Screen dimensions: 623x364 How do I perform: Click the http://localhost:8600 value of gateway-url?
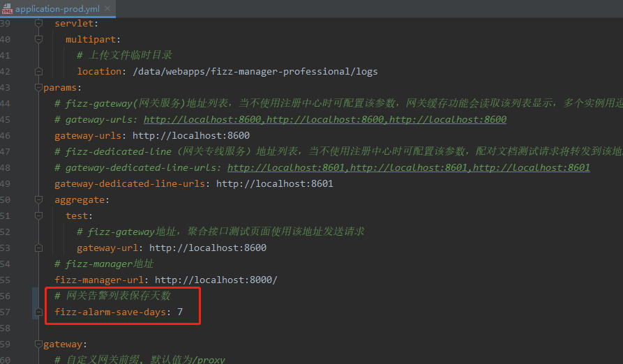click(x=208, y=248)
